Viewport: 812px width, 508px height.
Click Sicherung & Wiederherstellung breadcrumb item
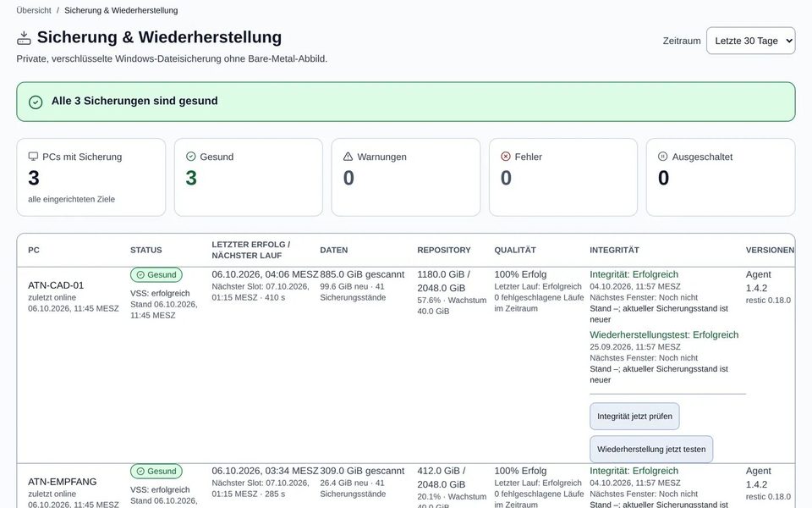point(121,10)
